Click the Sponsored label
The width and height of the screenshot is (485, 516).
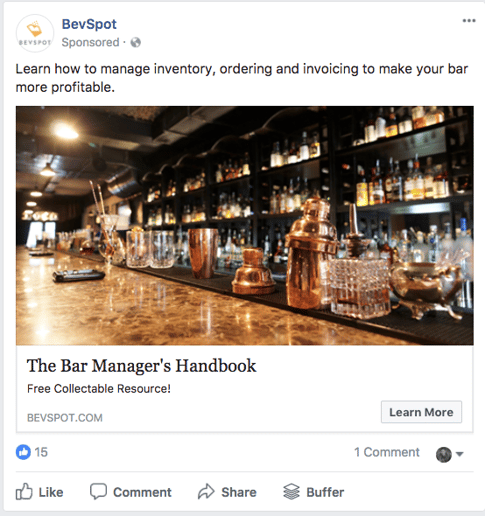(x=90, y=42)
